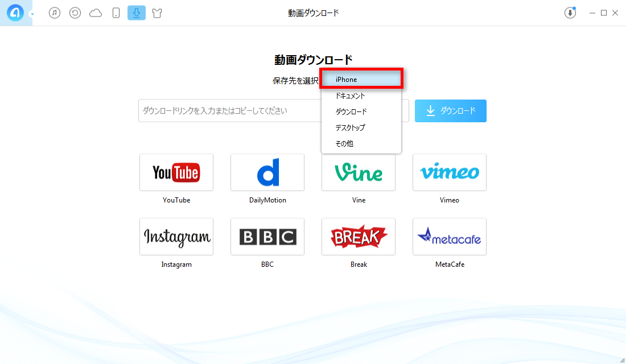Click the DailyMotion label text
Image resolution: width=626 pixels, height=364 pixels.
[x=267, y=200]
